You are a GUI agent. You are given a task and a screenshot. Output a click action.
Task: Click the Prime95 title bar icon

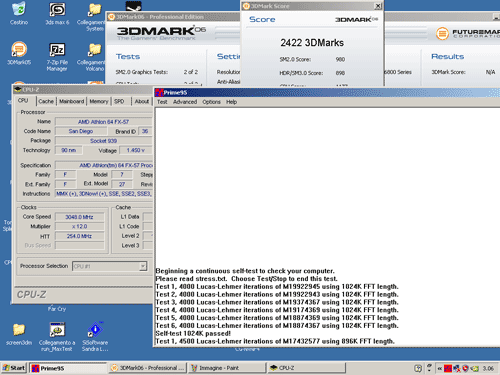click(159, 93)
